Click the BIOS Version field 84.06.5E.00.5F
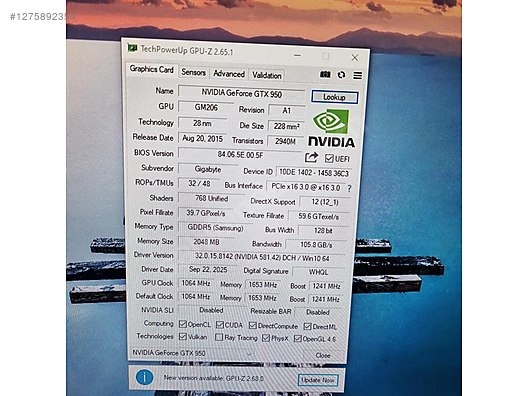Screen dimensions: 528x396 point(240,155)
